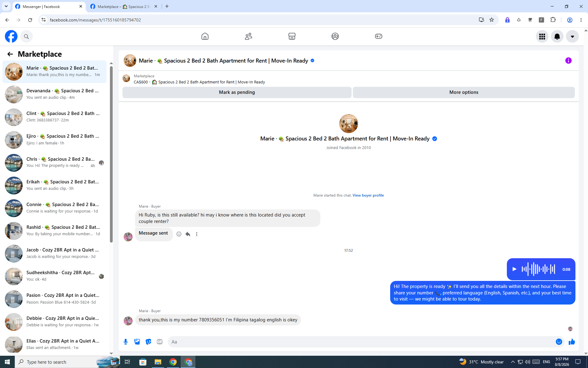This screenshot has width=588, height=368.
Task: Open conversation information icon
Action: point(568,61)
